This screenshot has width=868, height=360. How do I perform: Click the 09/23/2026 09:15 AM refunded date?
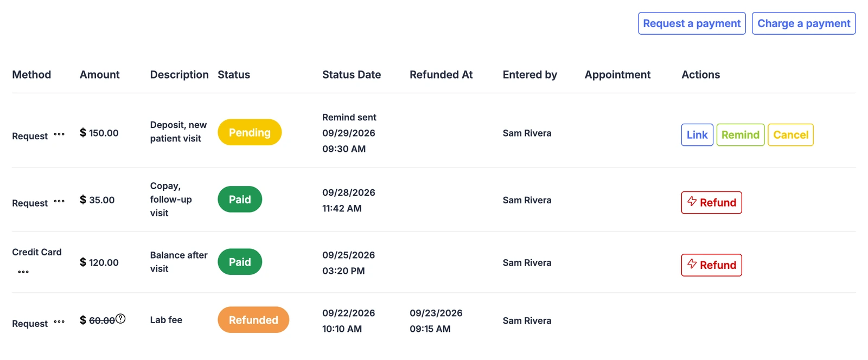click(436, 320)
